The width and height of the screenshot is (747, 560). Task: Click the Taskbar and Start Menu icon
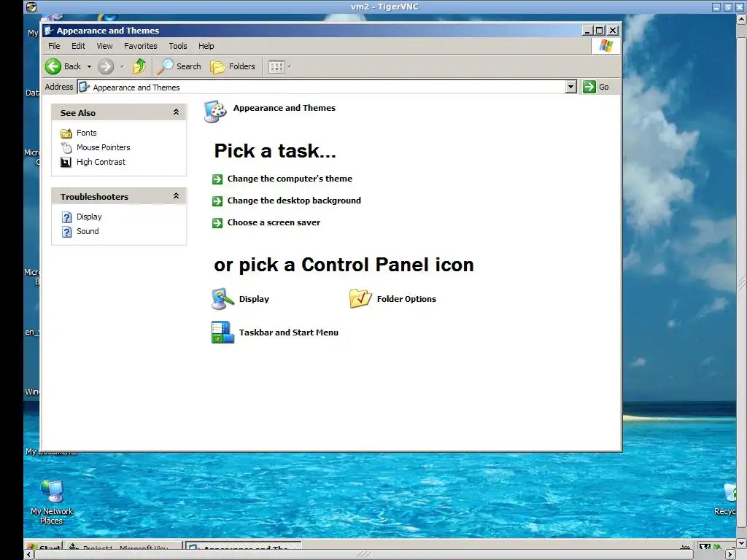[x=222, y=332]
